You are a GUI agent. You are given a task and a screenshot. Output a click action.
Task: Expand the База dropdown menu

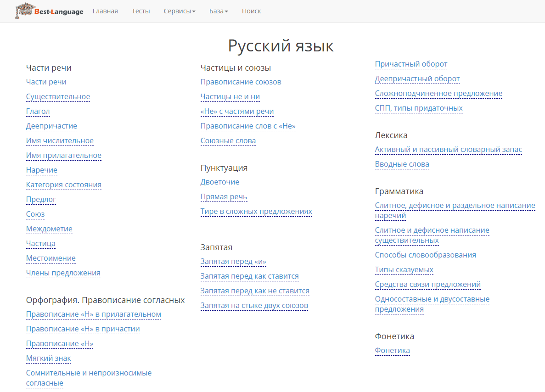pyautogui.click(x=219, y=11)
